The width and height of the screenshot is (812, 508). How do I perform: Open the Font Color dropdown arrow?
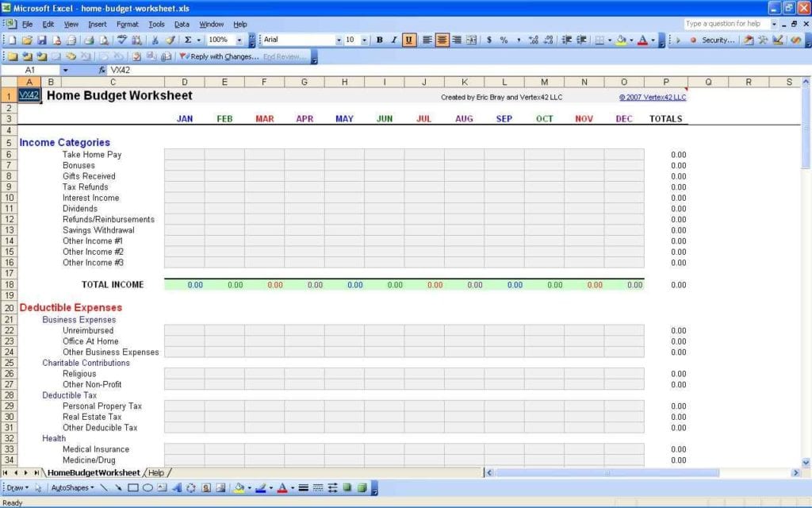[653, 39]
